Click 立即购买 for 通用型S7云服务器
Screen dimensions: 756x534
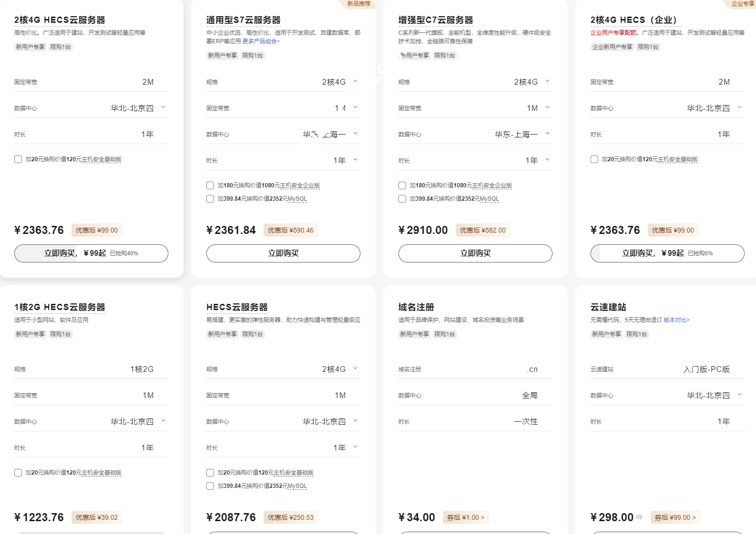click(283, 253)
